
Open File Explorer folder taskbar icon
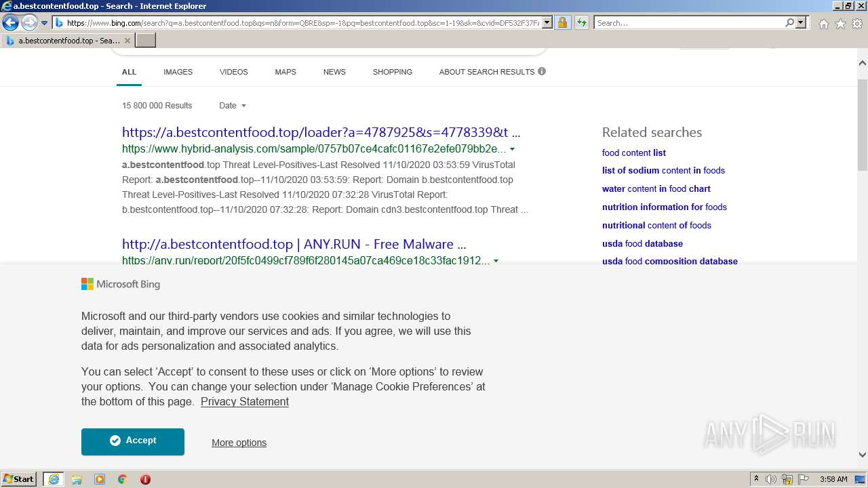pyautogui.click(x=77, y=479)
